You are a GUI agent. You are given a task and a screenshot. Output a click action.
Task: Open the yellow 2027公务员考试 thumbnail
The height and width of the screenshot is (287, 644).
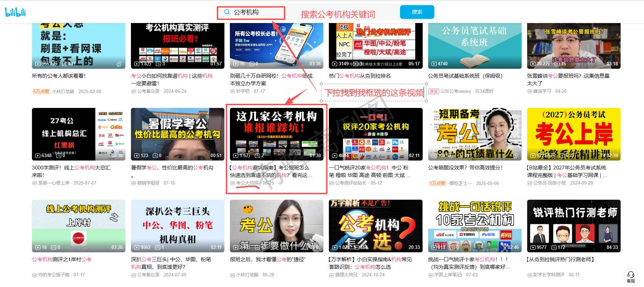coord(574,134)
